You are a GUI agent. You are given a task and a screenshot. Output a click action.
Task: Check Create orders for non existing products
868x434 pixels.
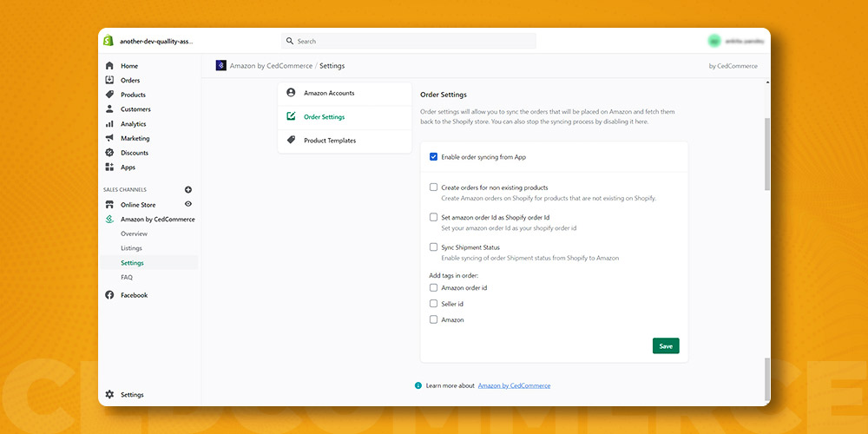[433, 187]
